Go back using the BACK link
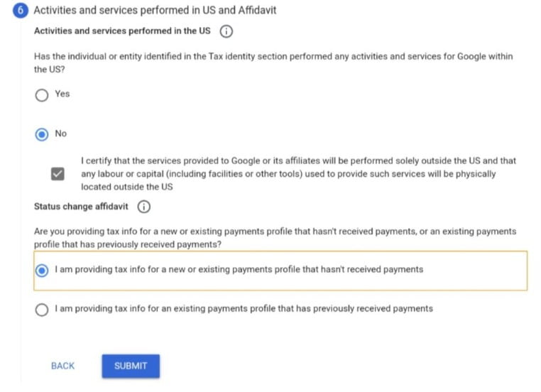 pos(62,366)
